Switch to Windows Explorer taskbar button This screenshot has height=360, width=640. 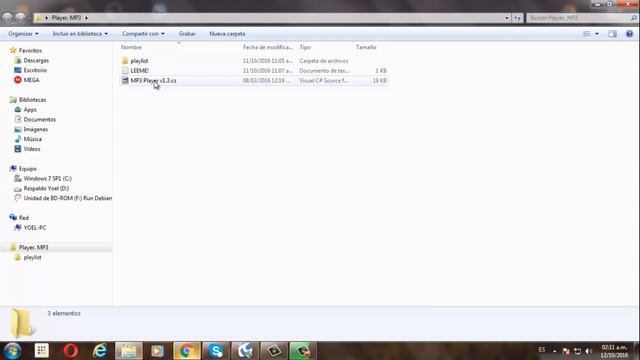pyautogui.click(x=129, y=351)
